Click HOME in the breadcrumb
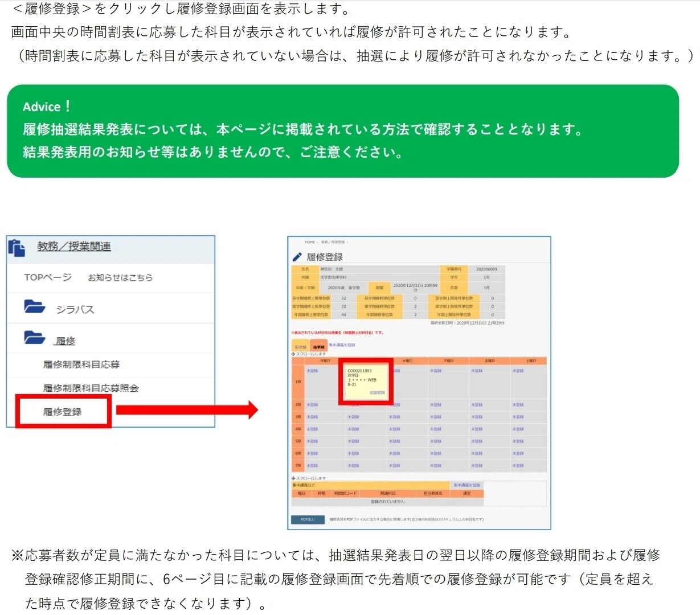 [310, 242]
